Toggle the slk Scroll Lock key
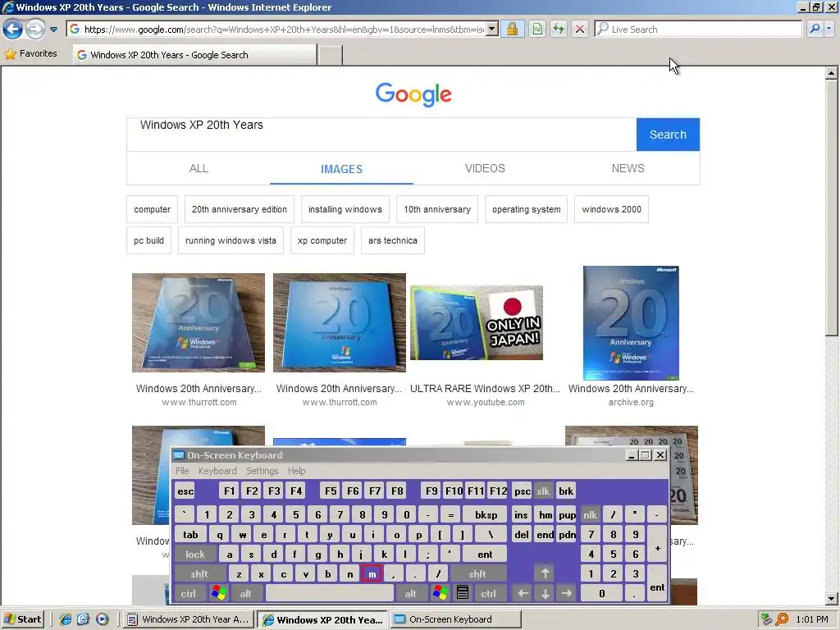Viewport: 840px width, 630px height. pos(543,491)
